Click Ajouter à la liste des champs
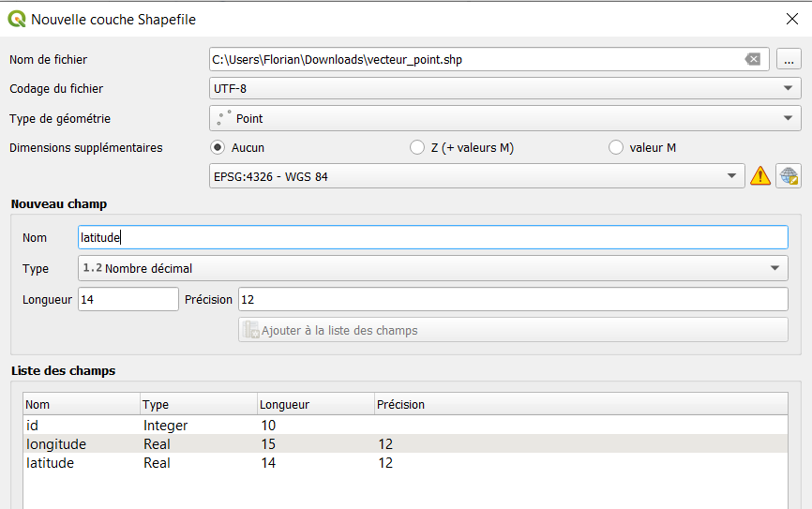 (x=513, y=330)
